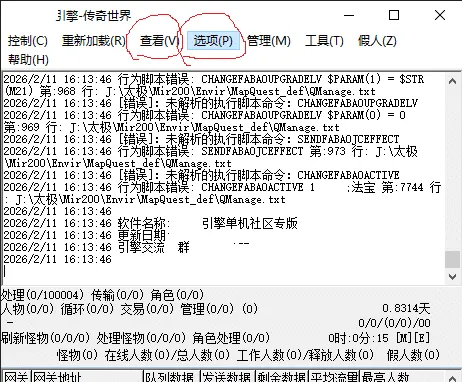Viewport: 462px width, 382px height.
Task: Click the 管理(0/0) status text
Action: 207,309
